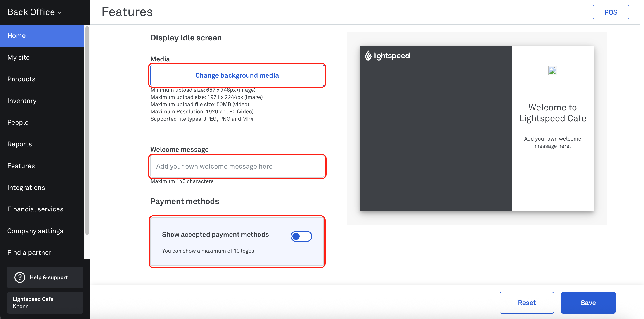Save the feature settings
The image size is (644, 319).
coord(588,303)
